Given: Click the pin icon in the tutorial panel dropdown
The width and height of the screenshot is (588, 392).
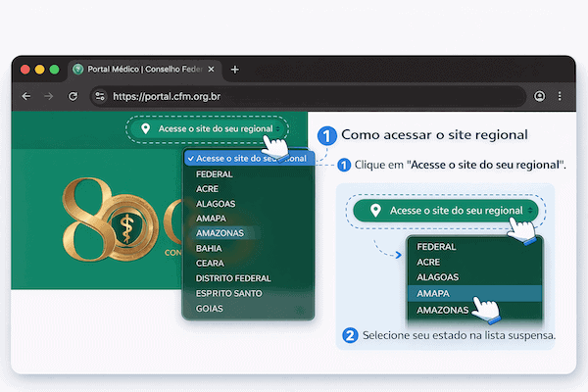Looking at the screenshot, I should (375, 211).
